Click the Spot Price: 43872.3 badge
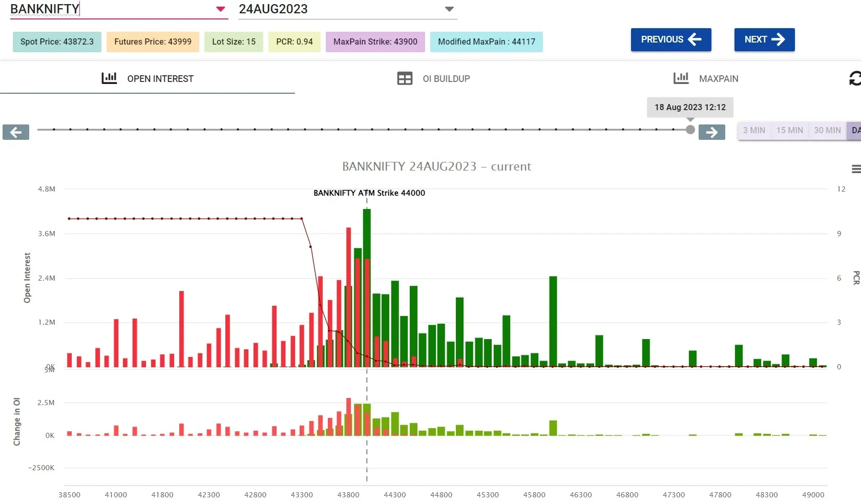Image resolution: width=861 pixels, height=504 pixels. [x=57, y=41]
